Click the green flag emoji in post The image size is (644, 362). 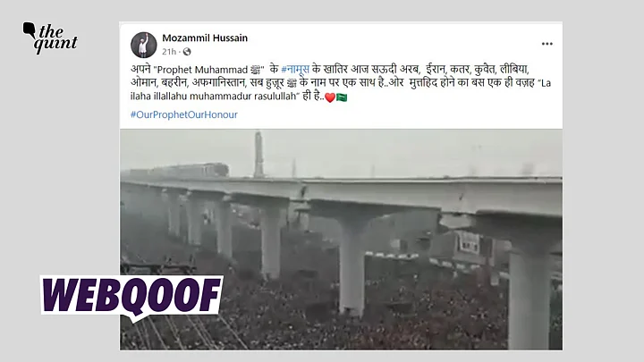[x=342, y=97]
